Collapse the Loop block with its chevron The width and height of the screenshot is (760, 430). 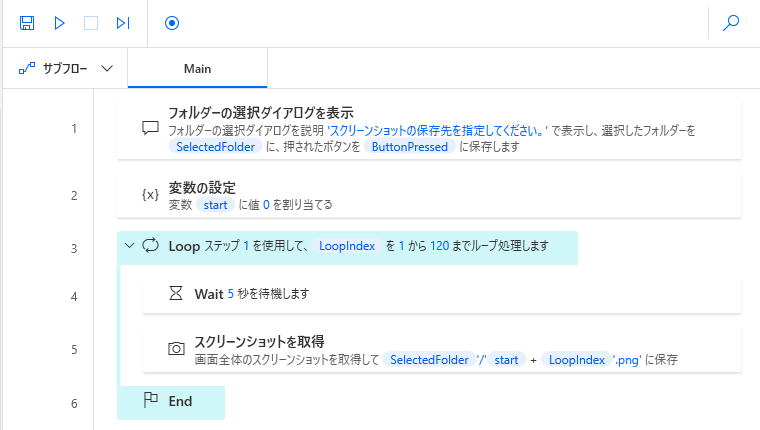[x=129, y=245]
